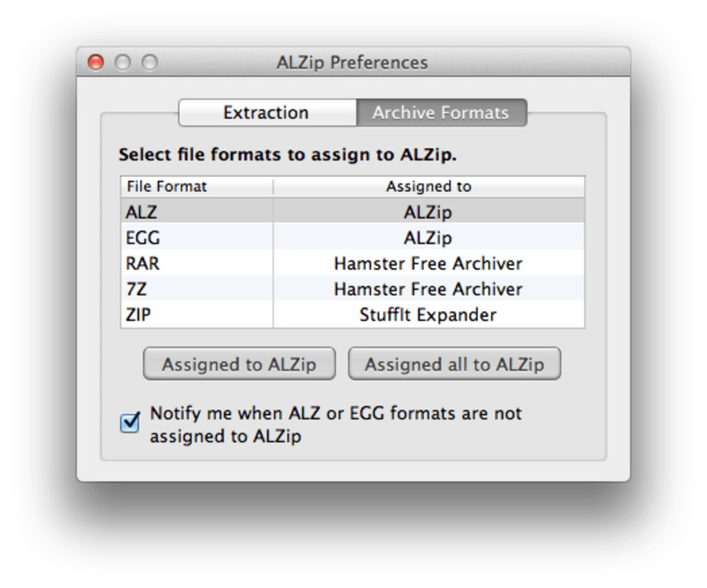Uncheck the ALZ or EGG notification checkbox
The image size is (707, 588).
coord(130,422)
